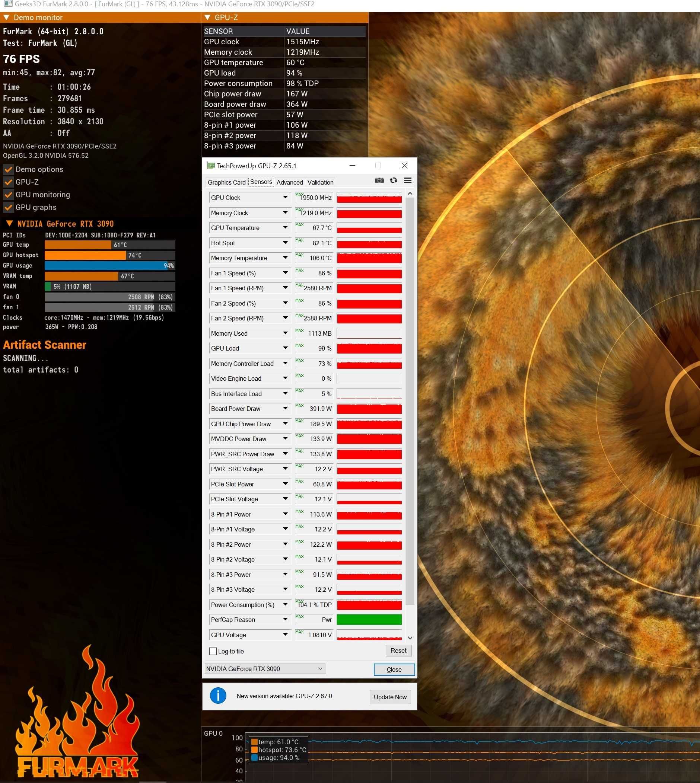Image resolution: width=700 pixels, height=783 pixels.
Task: Open the Board Power Draw sensor dropdown
Action: tap(285, 409)
